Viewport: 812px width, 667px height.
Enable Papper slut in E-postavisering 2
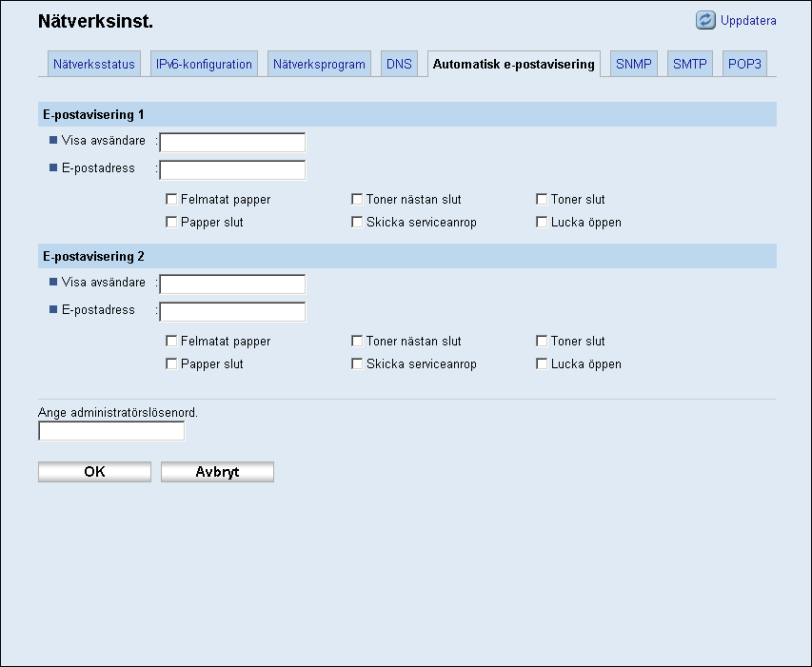tap(171, 363)
